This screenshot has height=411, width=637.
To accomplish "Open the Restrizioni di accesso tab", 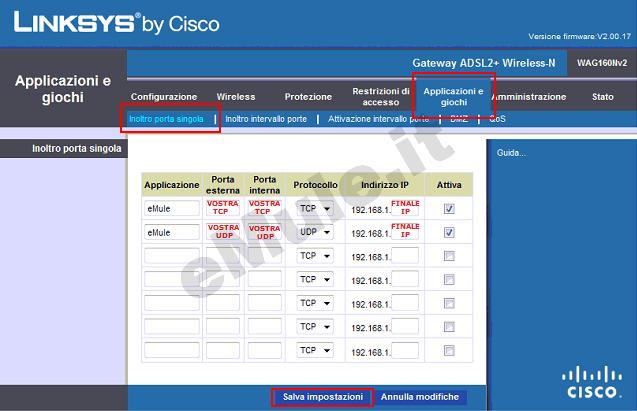I will point(381,97).
